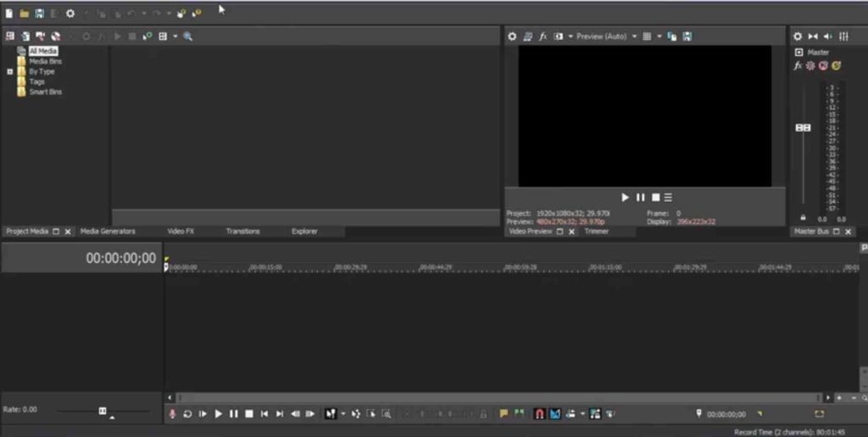Toggle Automatic Crossfades blue icon

[554, 414]
